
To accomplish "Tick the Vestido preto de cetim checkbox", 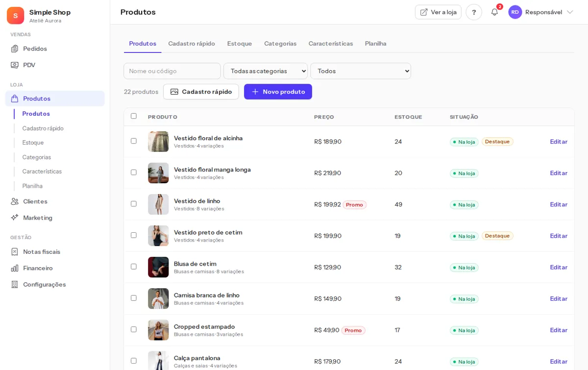I will [x=134, y=235].
